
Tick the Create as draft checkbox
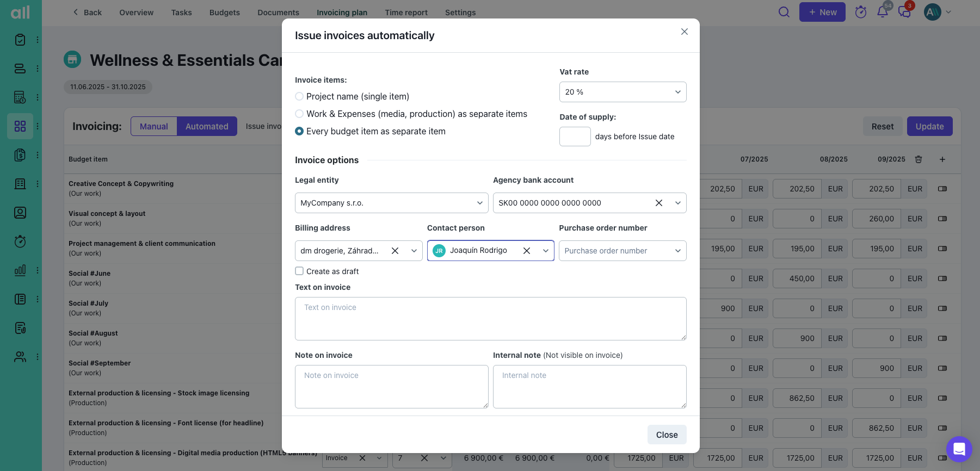pyautogui.click(x=299, y=271)
